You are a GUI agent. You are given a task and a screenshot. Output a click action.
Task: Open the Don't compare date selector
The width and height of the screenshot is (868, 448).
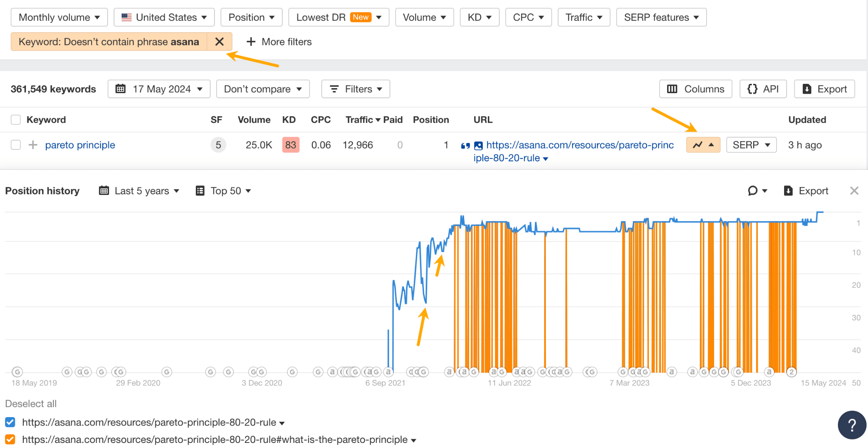[x=262, y=89]
